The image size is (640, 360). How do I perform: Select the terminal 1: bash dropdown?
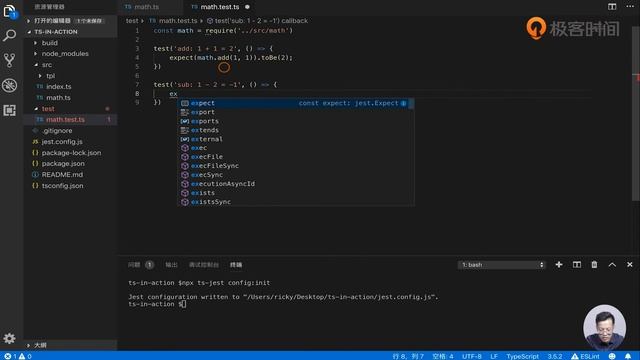coord(502,265)
